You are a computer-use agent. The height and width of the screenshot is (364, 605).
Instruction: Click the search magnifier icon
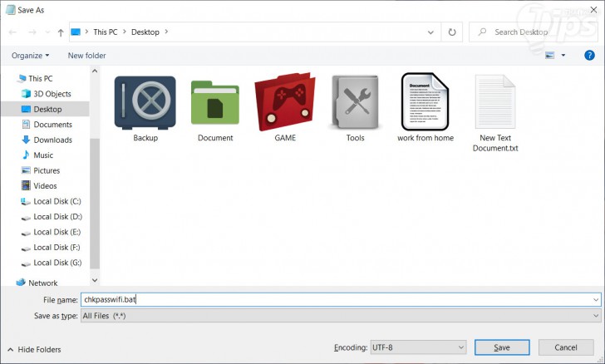pos(482,32)
